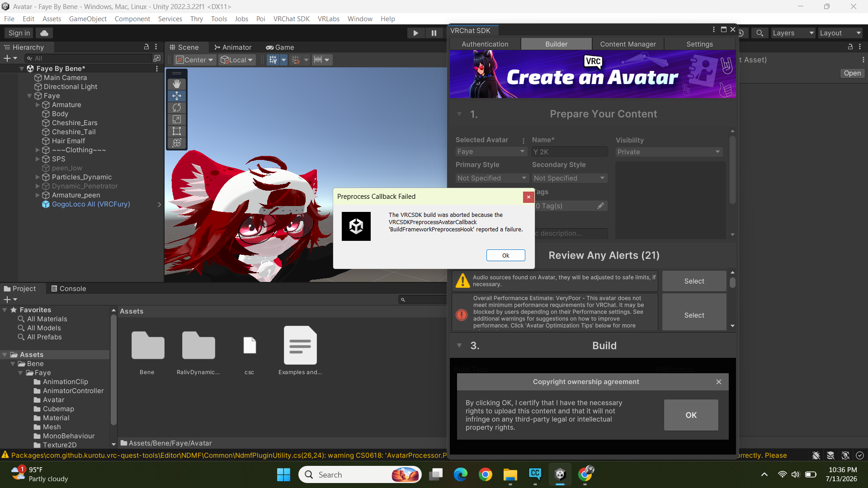Open the Tools menu
868x488 pixels.
(x=219, y=19)
